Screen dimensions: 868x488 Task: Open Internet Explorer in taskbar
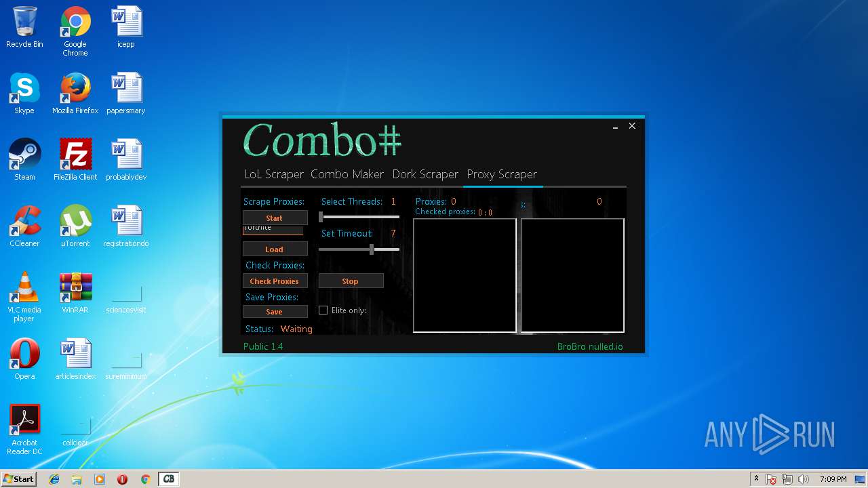(x=54, y=479)
